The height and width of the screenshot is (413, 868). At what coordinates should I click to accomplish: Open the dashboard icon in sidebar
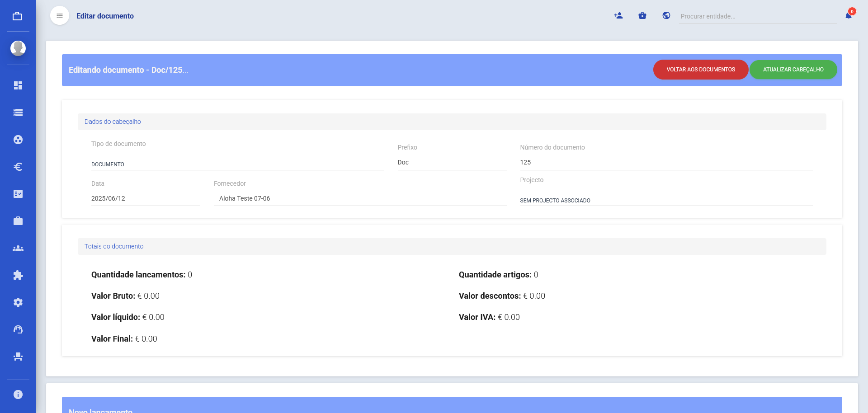18,85
